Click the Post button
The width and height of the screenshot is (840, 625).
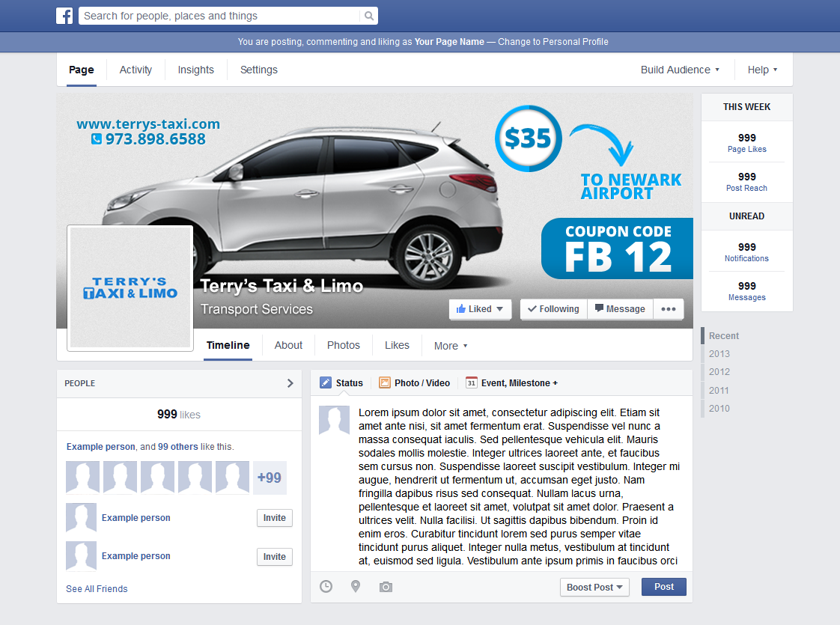[664, 587]
